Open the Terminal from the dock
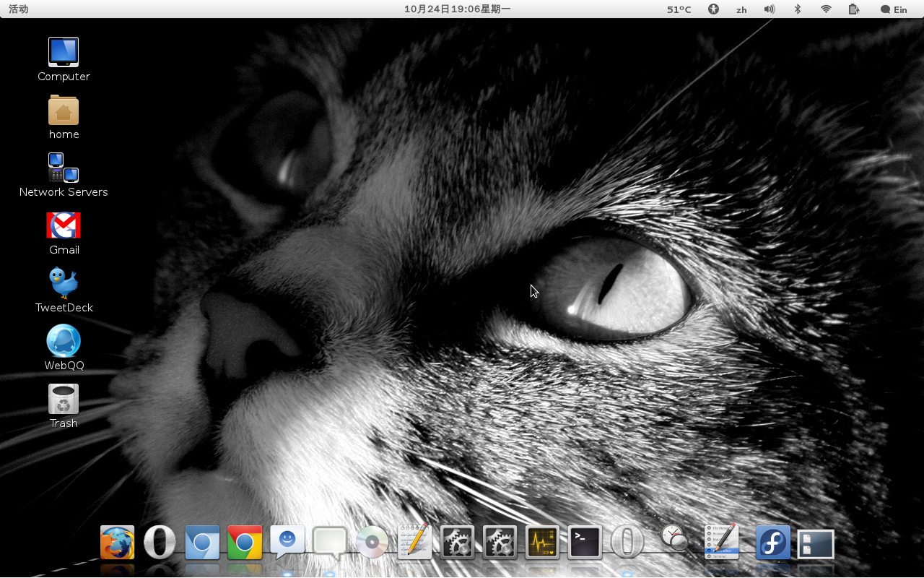The image size is (924, 578). pos(585,543)
